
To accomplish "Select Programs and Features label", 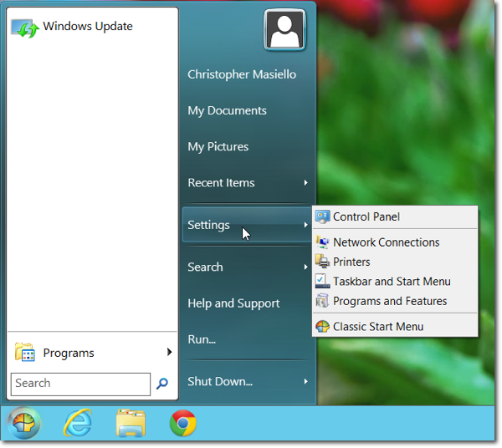I will pyautogui.click(x=390, y=301).
